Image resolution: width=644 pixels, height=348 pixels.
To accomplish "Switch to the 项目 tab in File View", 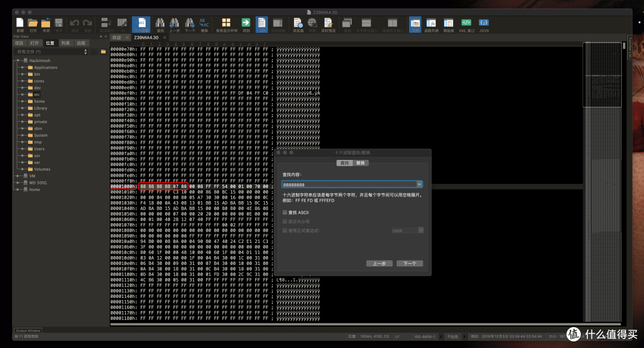I will point(19,43).
